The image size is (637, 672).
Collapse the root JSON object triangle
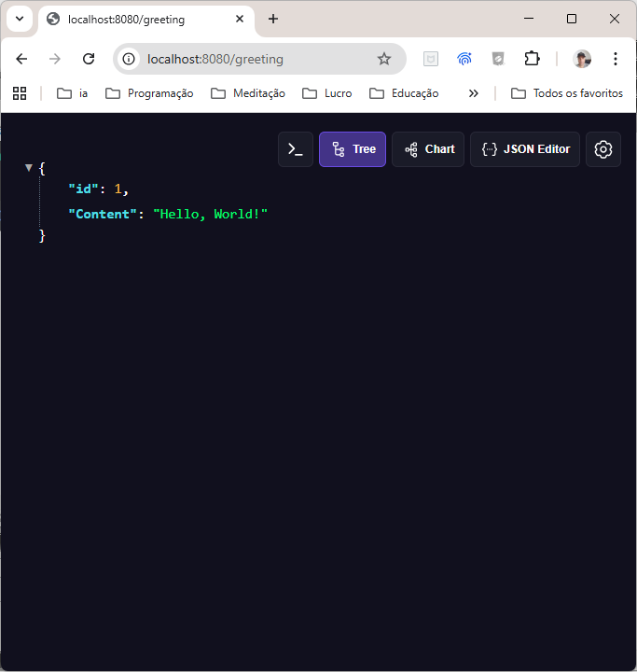(29, 168)
